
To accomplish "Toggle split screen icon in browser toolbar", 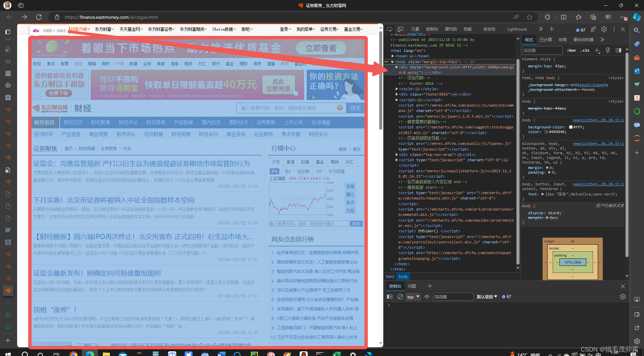I will tap(563, 17).
